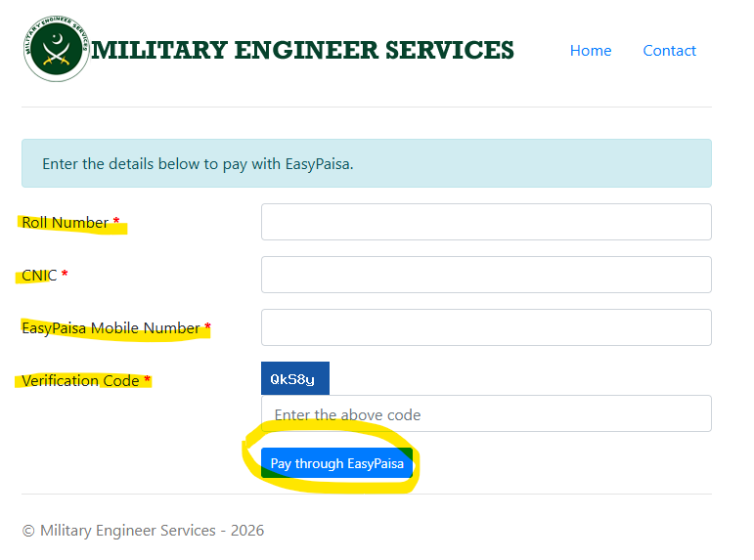The height and width of the screenshot is (560, 754).
Task: Focus the EasyPaisa Mobile Number field
Action: pos(486,327)
